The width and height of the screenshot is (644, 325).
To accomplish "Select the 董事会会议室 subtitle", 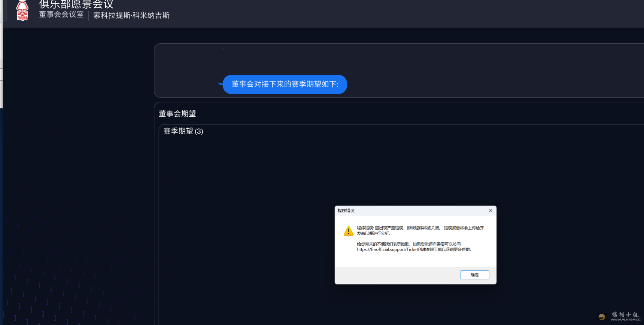I will 61,15.
